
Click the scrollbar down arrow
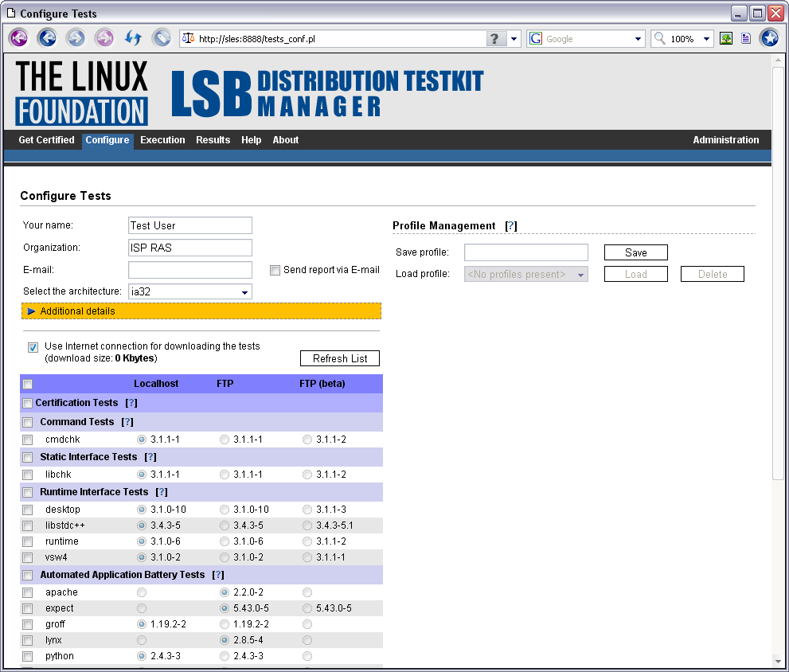pyautogui.click(x=778, y=661)
